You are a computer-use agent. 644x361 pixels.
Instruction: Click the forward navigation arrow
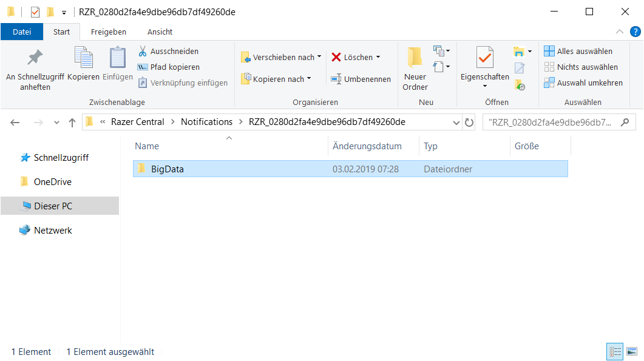pos(38,122)
